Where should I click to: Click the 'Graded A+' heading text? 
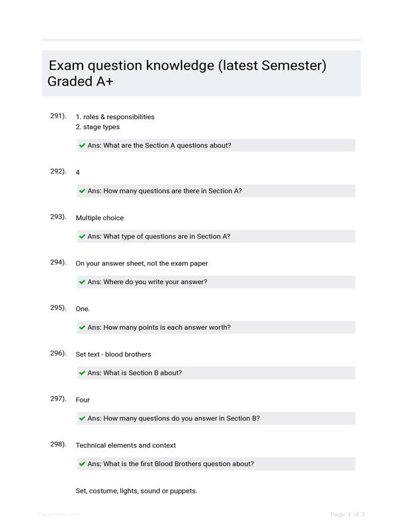click(80, 81)
